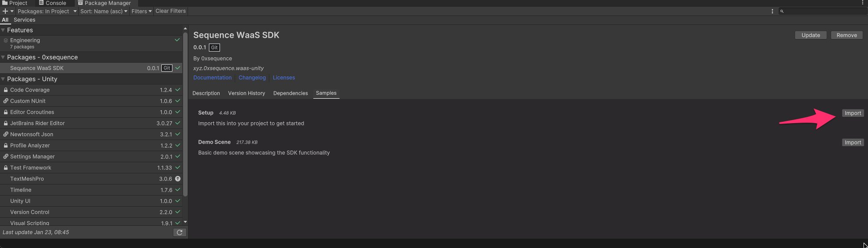Click the installed checkmark on Sequence WaaS SDK
Image resolution: width=868 pixels, height=248 pixels.
click(x=178, y=68)
